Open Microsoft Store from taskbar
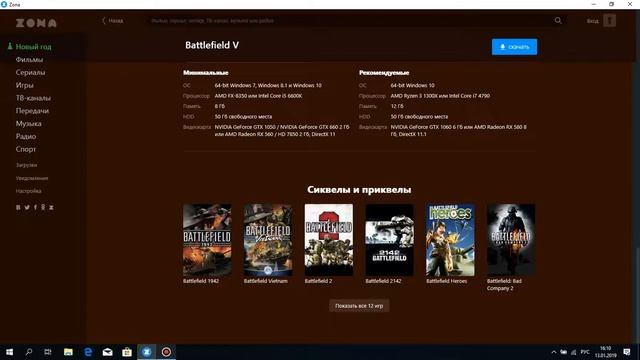The height and width of the screenshot is (360, 640). (x=127, y=352)
